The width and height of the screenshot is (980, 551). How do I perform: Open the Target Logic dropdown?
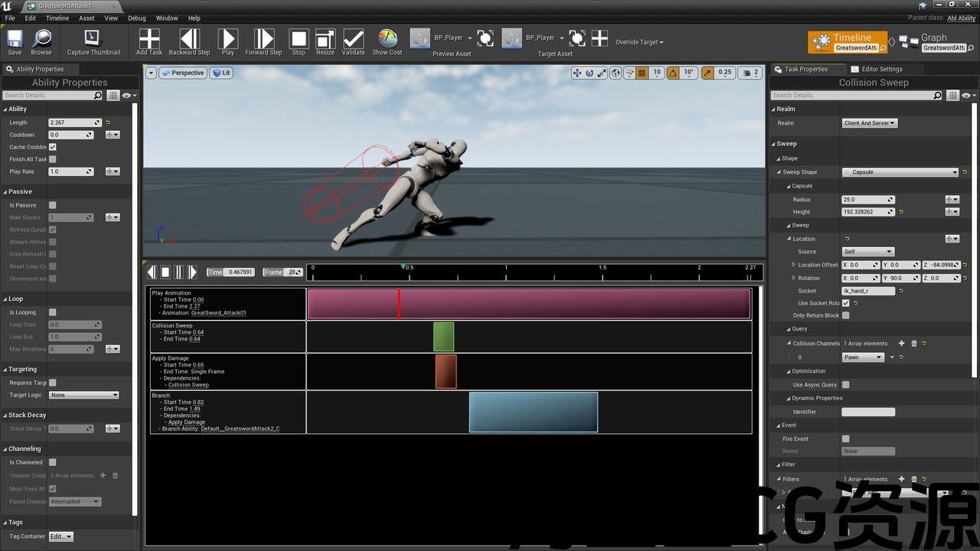(84, 395)
